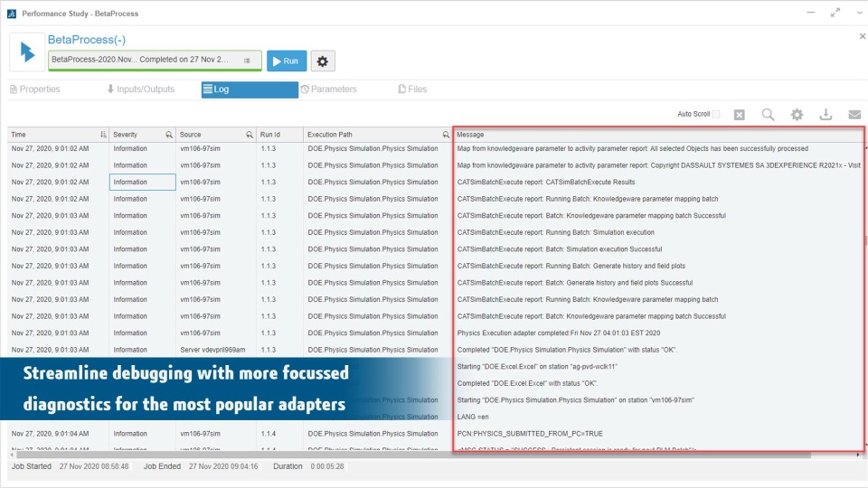Image resolution: width=868 pixels, height=488 pixels.
Task: Email the log via envelope icon
Action: (x=854, y=115)
